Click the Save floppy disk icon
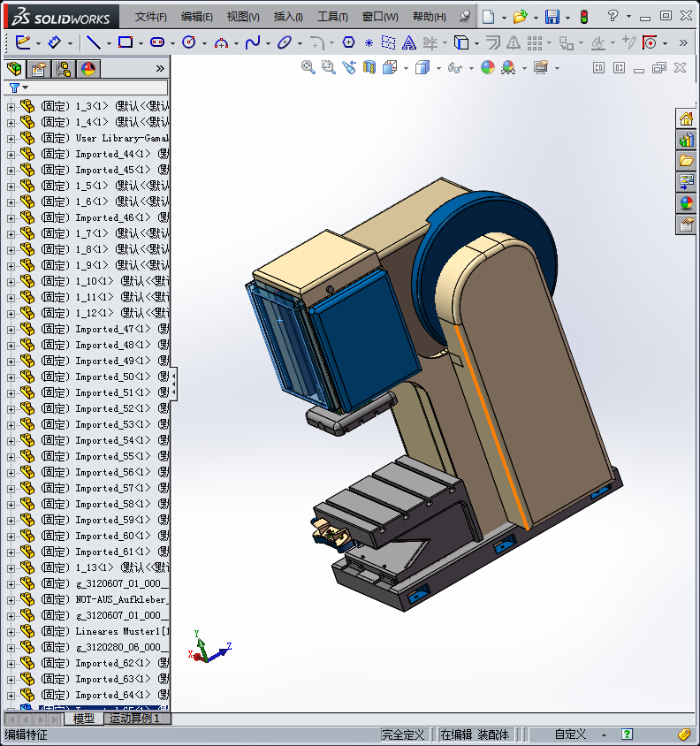700x746 pixels. tap(552, 17)
